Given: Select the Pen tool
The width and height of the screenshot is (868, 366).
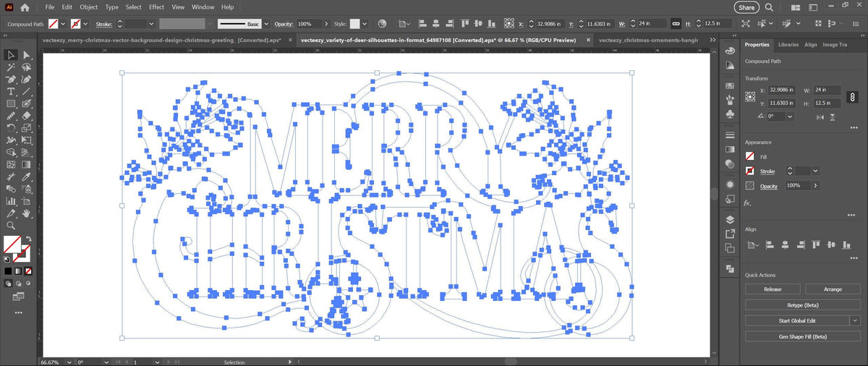Looking at the screenshot, I should (x=12, y=80).
